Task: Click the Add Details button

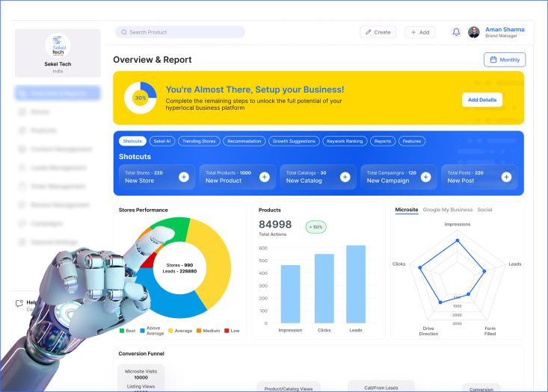Action: tap(482, 100)
